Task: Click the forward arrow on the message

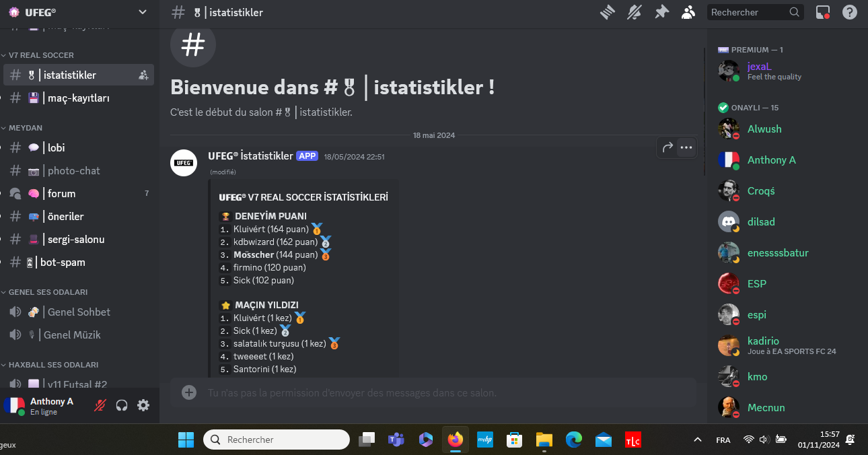Action: point(667,147)
